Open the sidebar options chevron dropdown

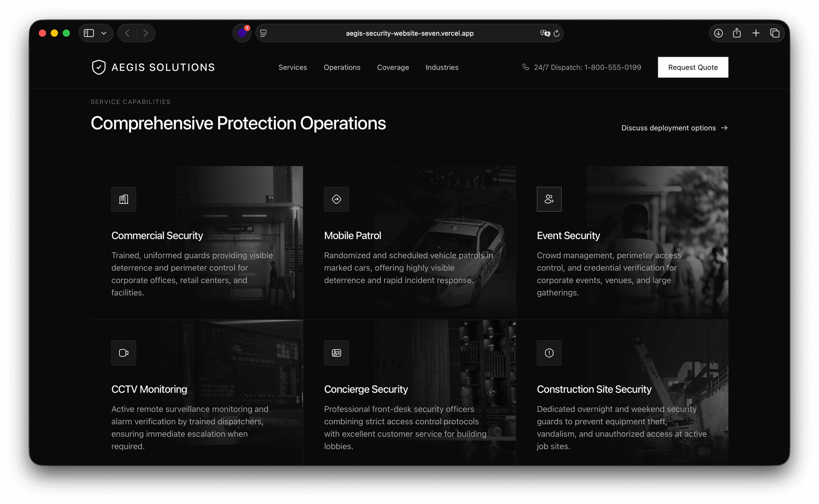pos(104,33)
